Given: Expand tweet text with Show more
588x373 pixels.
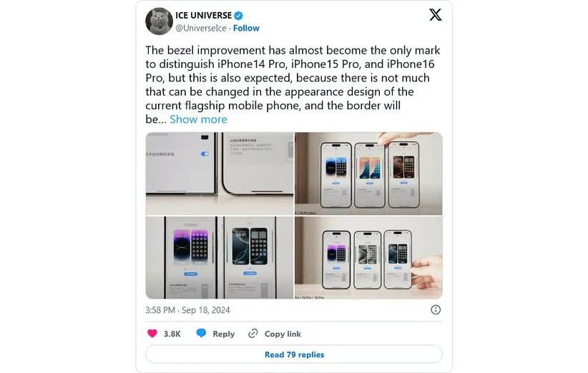Looking at the screenshot, I should 198,119.
